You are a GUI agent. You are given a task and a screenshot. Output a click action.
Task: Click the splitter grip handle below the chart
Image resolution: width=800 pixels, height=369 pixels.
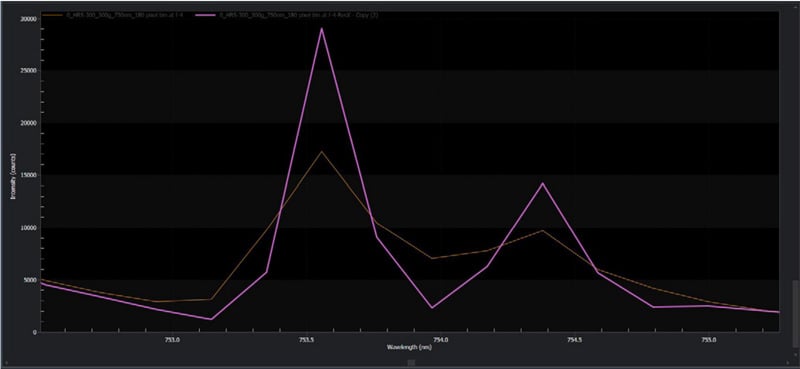point(411,362)
